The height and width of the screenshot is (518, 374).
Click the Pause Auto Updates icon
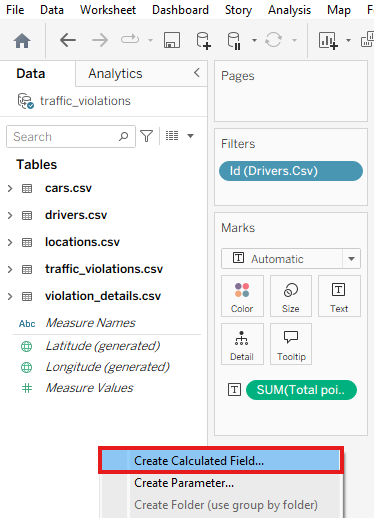click(234, 41)
